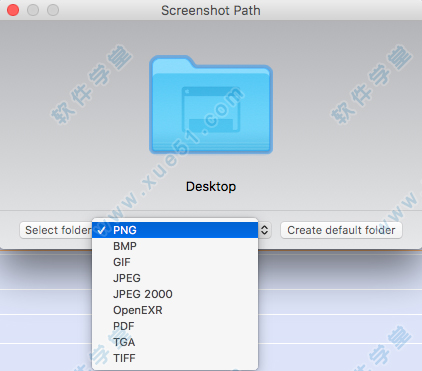Click the Desktop folder icon
This screenshot has width=422, height=371.
point(211,105)
